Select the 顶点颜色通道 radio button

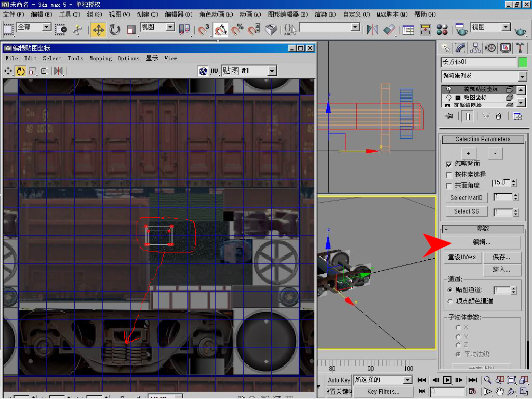tap(450, 301)
